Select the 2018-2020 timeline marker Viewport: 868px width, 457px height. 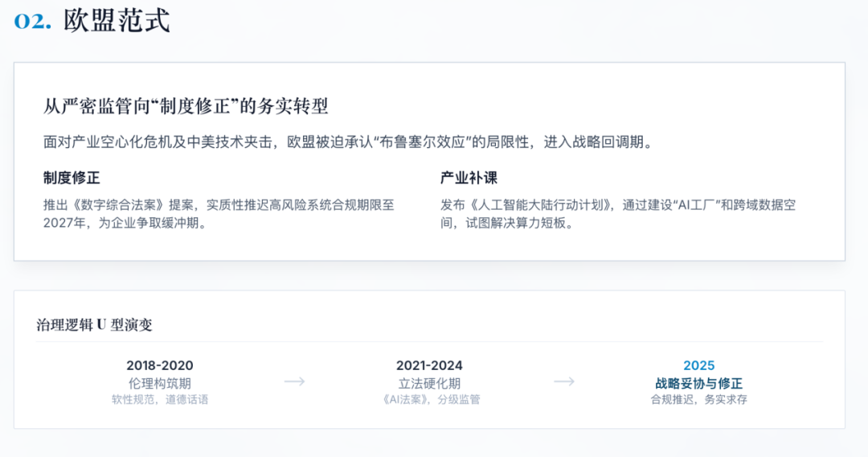(x=160, y=365)
